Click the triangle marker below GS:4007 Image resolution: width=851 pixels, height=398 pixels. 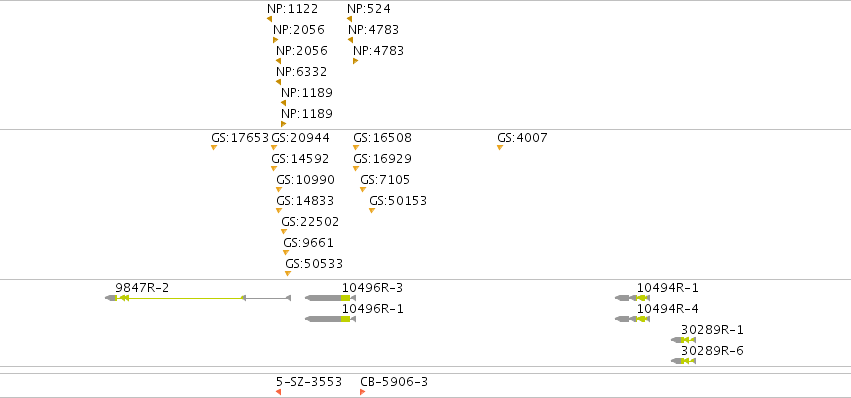(x=500, y=148)
